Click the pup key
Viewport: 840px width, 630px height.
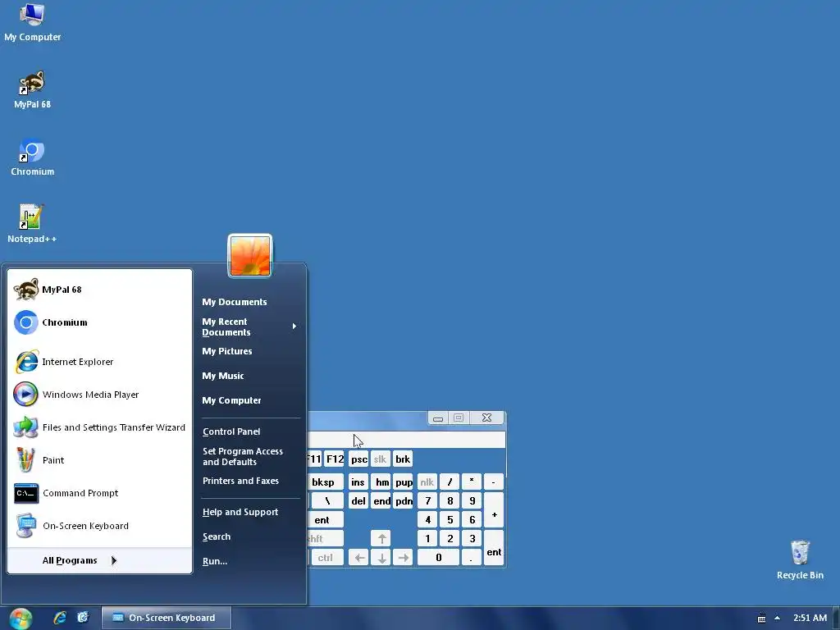[404, 482]
